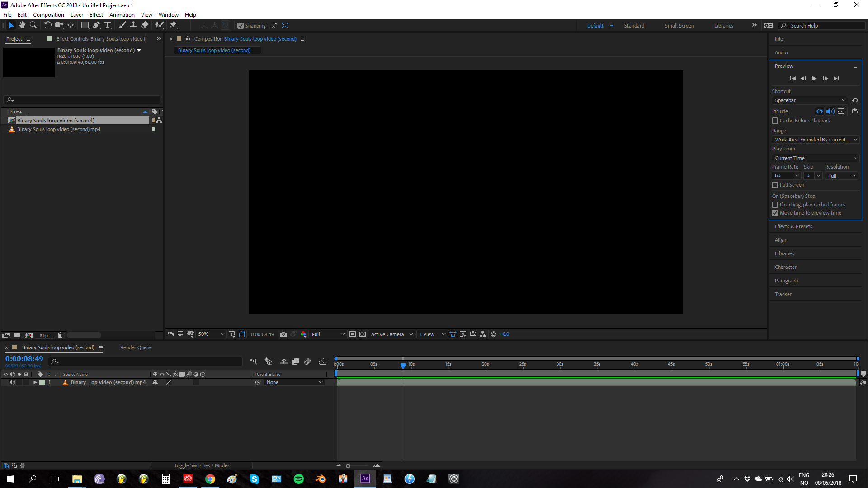Toggle Full Screen preview option

tap(775, 185)
